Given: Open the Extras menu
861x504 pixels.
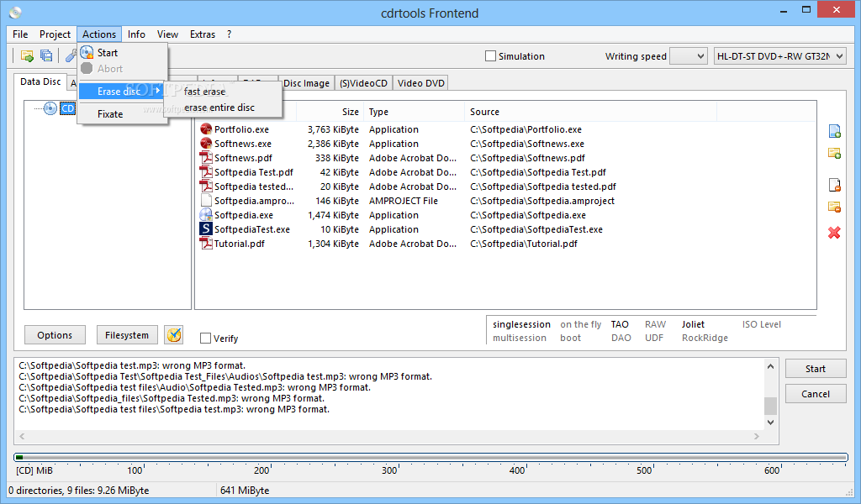Looking at the screenshot, I should pyautogui.click(x=203, y=34).
